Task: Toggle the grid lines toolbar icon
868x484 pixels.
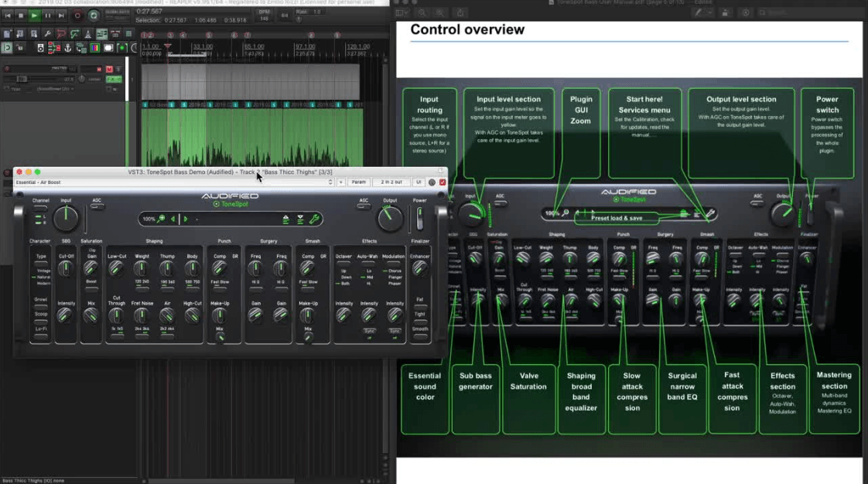Action: pos(129,34)
